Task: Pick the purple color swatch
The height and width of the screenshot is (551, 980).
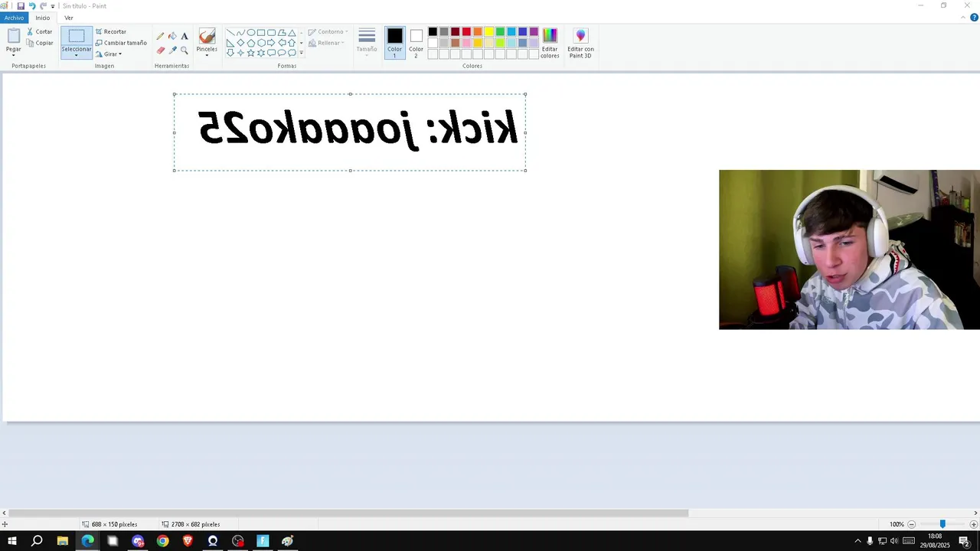Action: [534, 31]
